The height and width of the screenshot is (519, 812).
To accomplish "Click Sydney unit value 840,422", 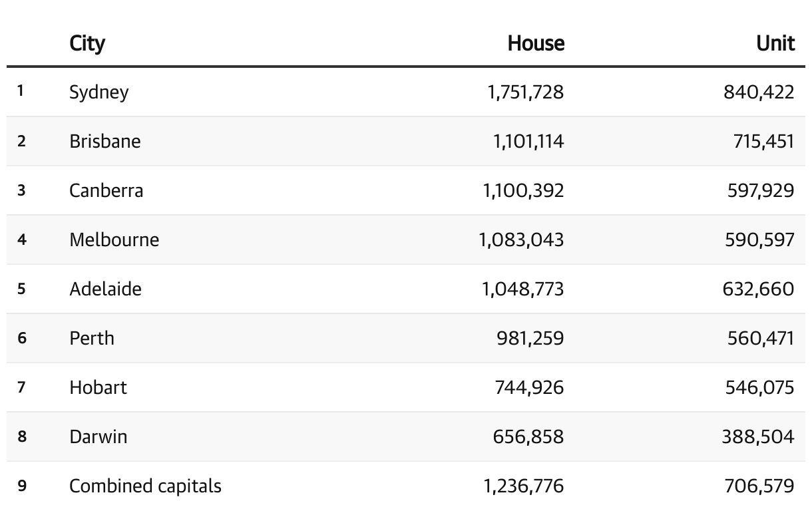I will click(x=759, y=92).
